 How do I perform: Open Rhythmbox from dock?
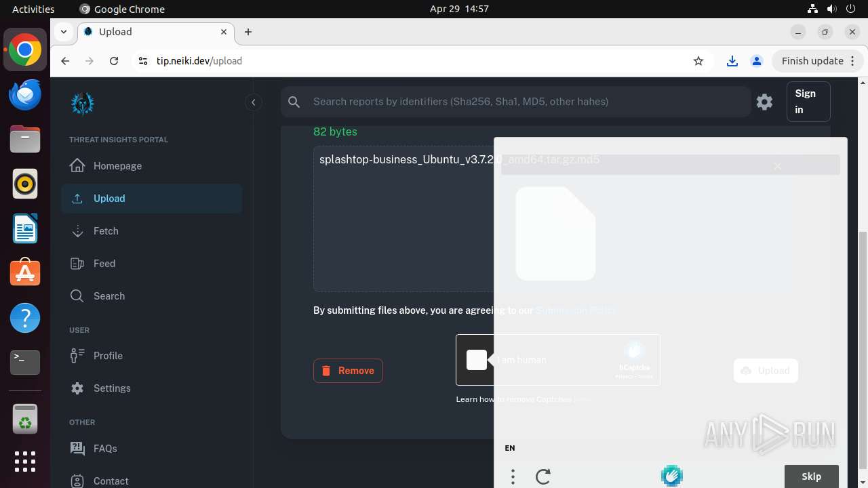(x=25, y=184)
